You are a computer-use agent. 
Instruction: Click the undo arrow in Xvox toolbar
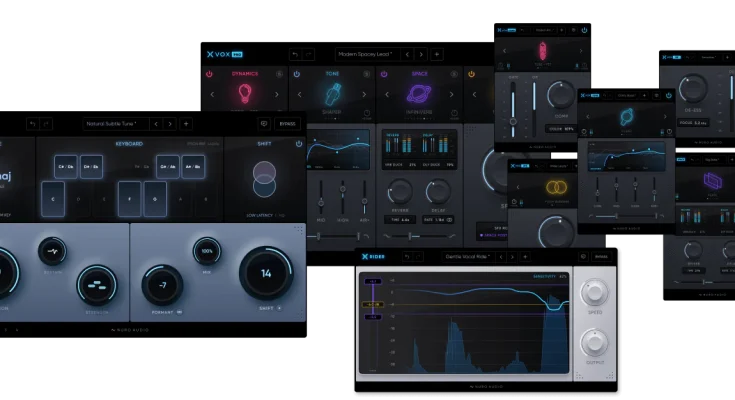pos(295,54)
